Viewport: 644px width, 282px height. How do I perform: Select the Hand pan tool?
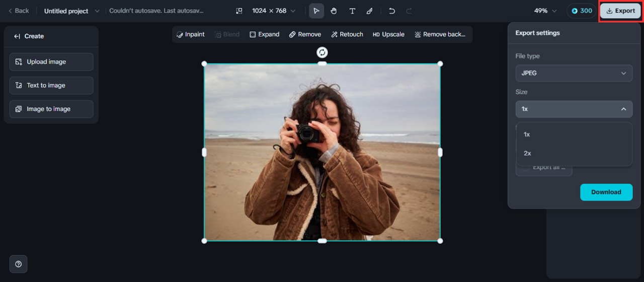click(x=334, y=11)
